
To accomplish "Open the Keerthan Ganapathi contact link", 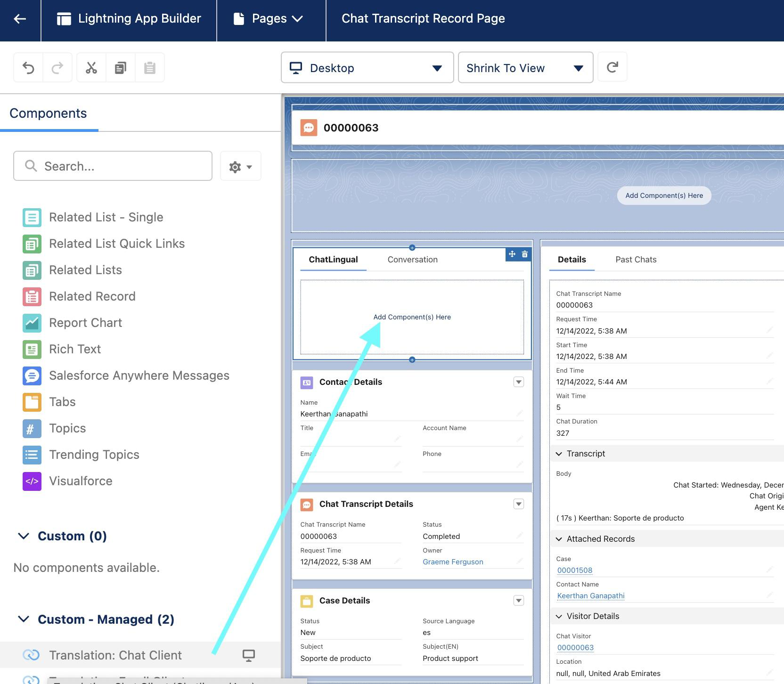I will click(x=591, y=596).
